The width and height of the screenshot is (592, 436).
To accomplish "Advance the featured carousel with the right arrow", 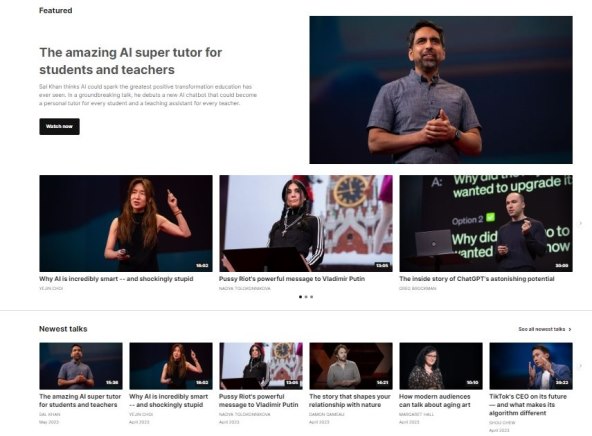I will (581, 223).
